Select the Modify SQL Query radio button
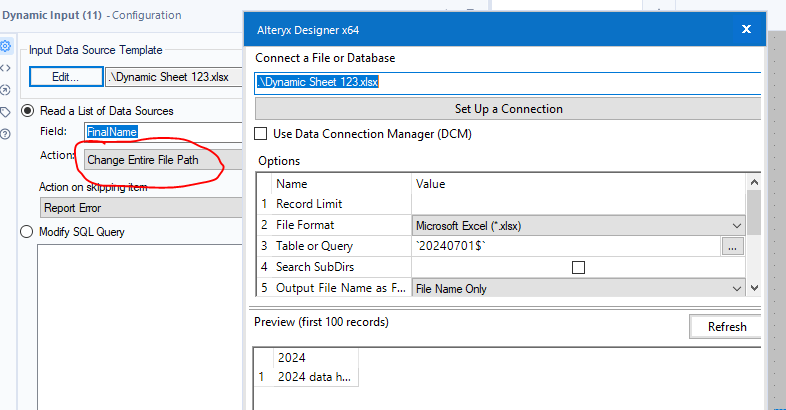Viewport: 786px width, 410px height. (x=27, y=232)
